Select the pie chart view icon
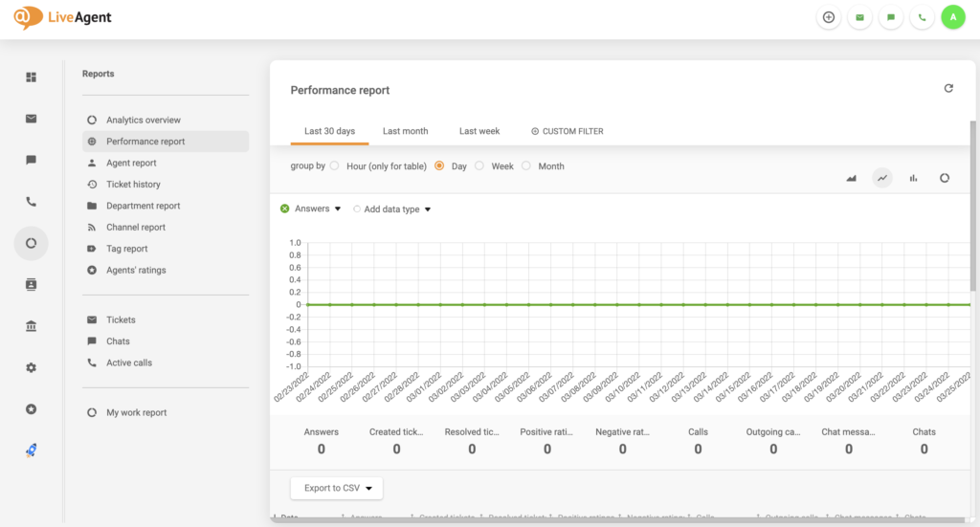This screenshot has width=980, height=527. pyautogui.click(x=944, y=178)
